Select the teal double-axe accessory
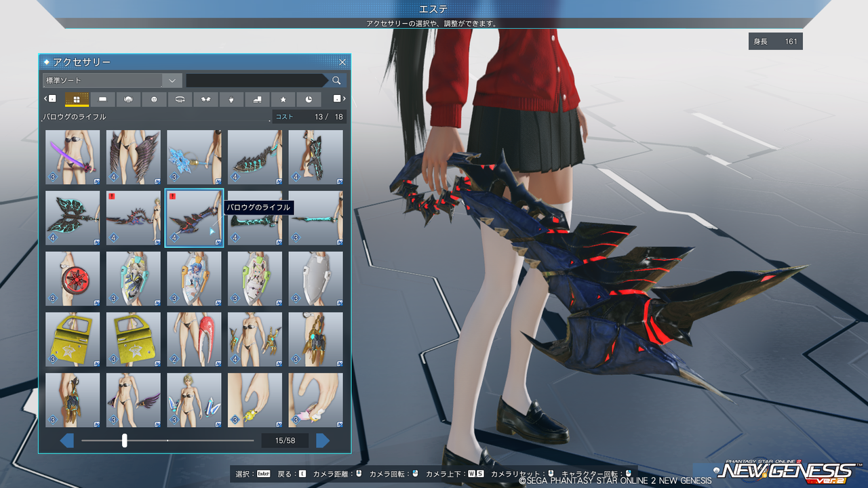 [x=73, y=218]
